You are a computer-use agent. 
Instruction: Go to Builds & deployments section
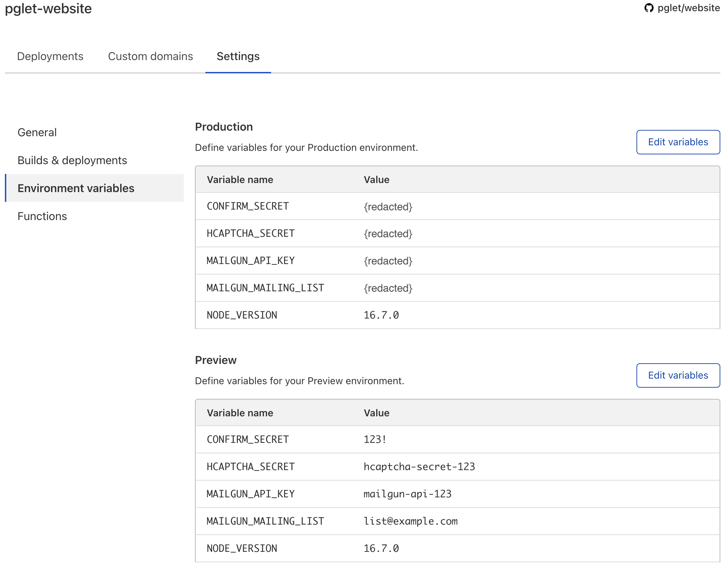pyautogui.click(x=72, y=160)
